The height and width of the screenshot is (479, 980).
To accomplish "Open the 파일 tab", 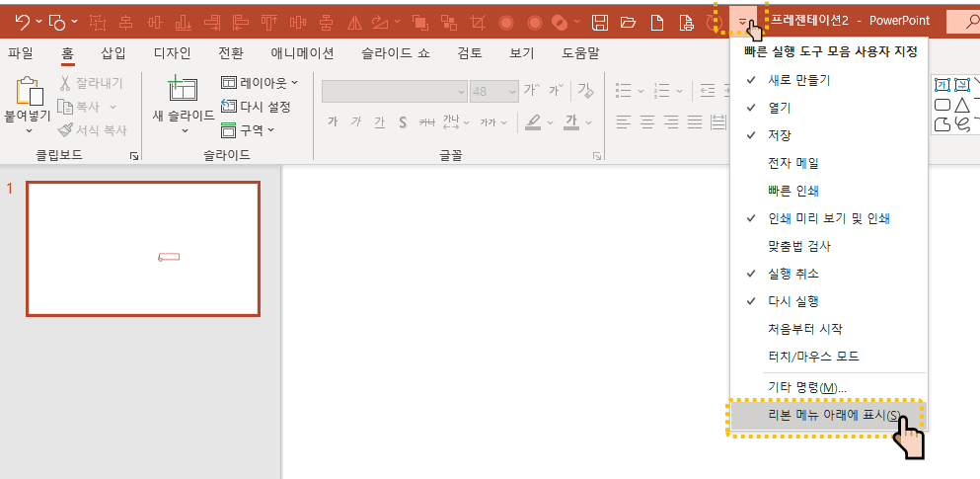I will coord(21,53).
